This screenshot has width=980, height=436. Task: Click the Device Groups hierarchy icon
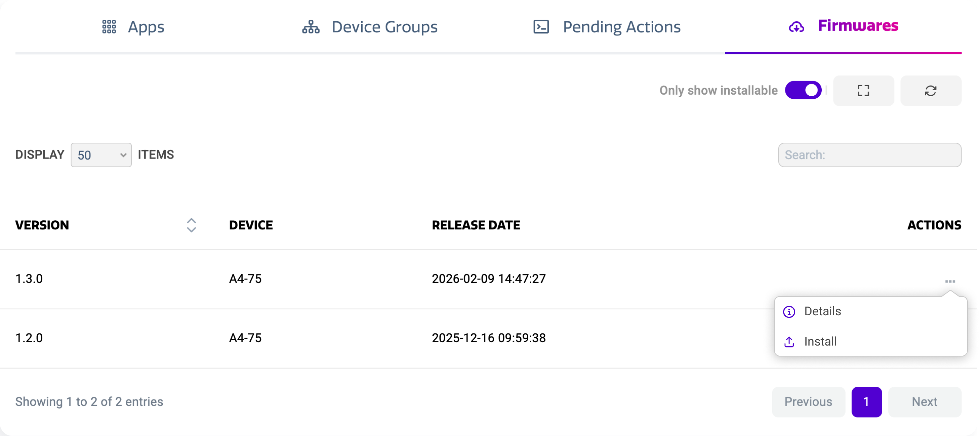click(311, 27)
